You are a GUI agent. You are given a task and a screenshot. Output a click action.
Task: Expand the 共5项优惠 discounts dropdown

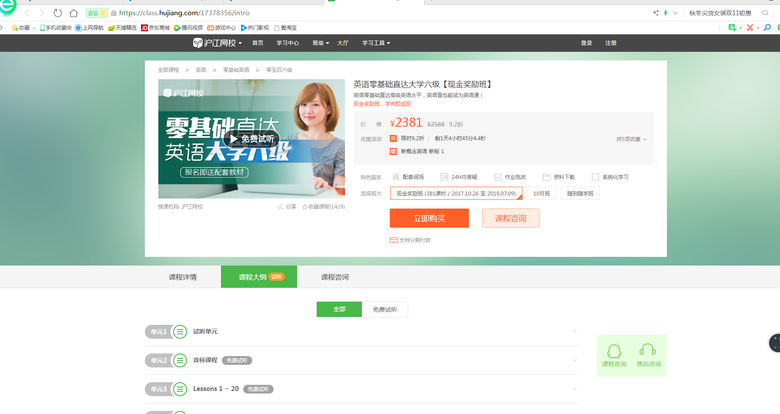[x=631, y=139]
